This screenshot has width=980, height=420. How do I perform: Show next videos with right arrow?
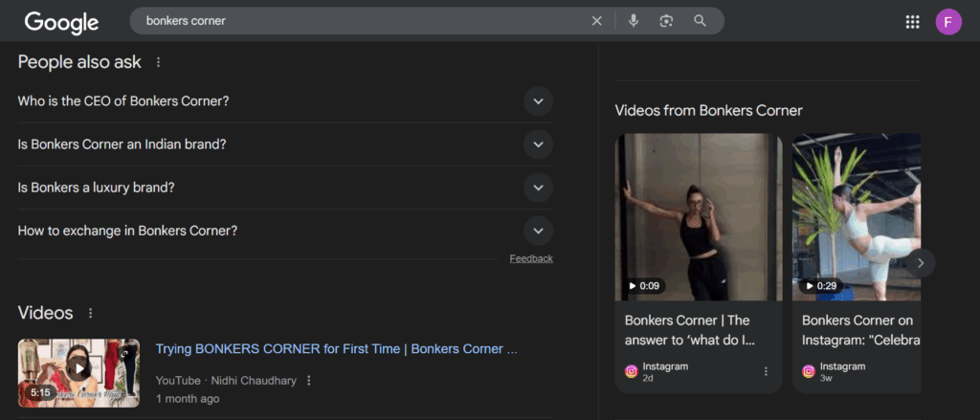[921, 263]
